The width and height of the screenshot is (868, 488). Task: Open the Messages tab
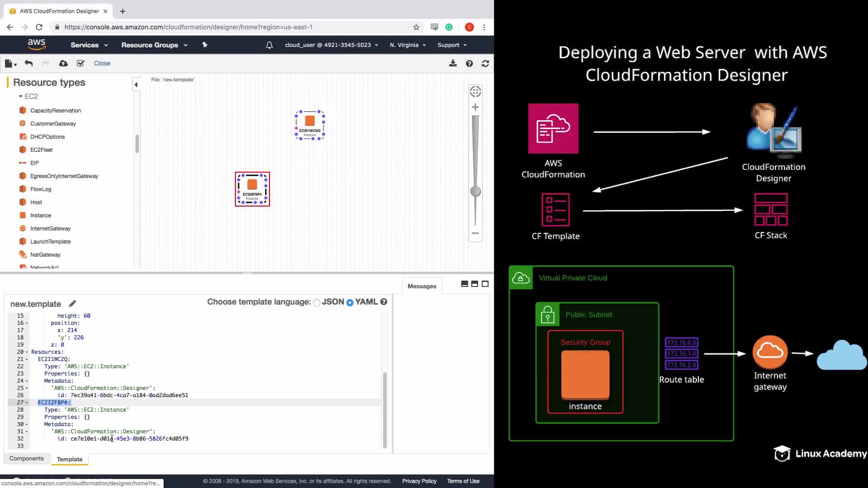(x=421, y=286)
